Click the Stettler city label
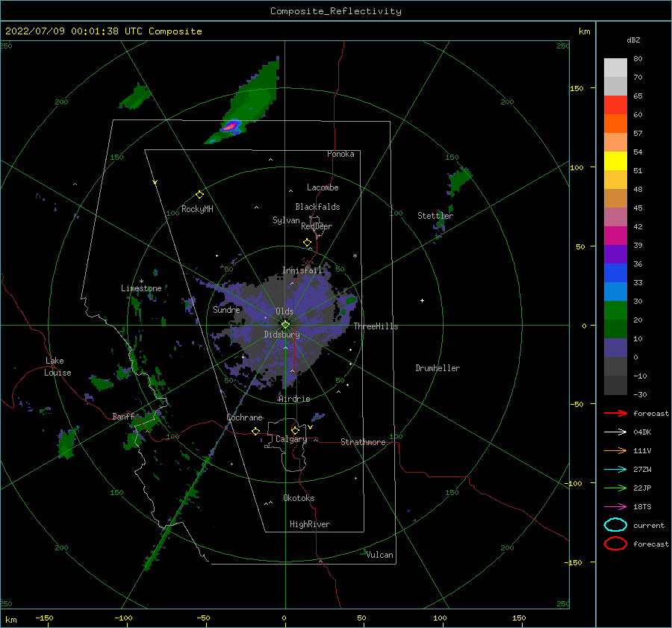 [435, 216]
